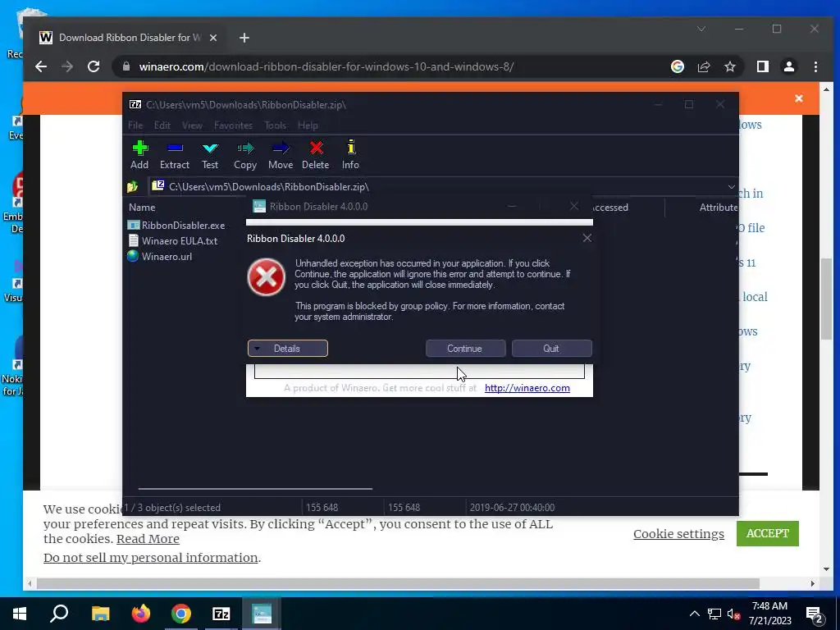Open File Explorer from the taskbar

[x=100, y=614]
